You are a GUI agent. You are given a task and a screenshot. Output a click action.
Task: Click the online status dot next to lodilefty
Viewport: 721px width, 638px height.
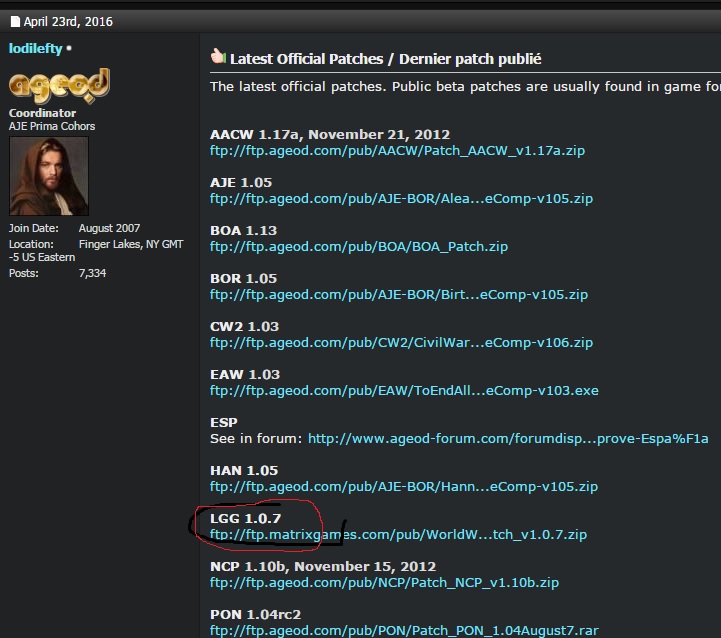point(69,47)
